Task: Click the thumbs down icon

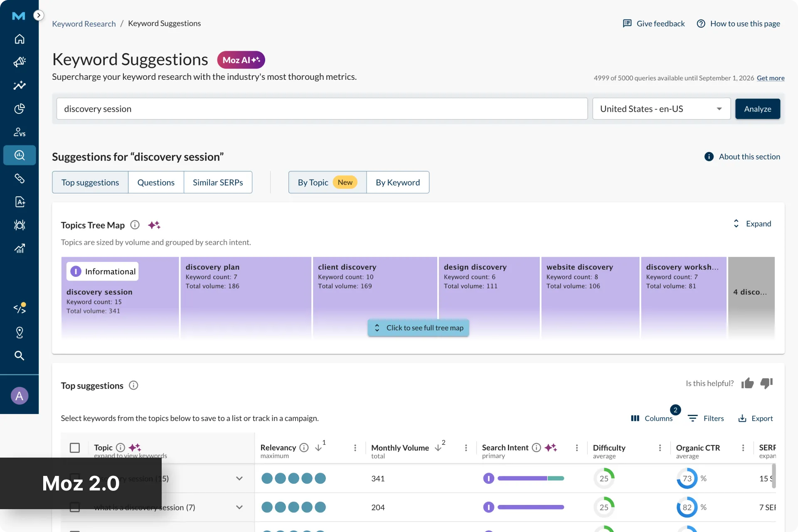Action: pyautogui.click(x=766, y=383)
